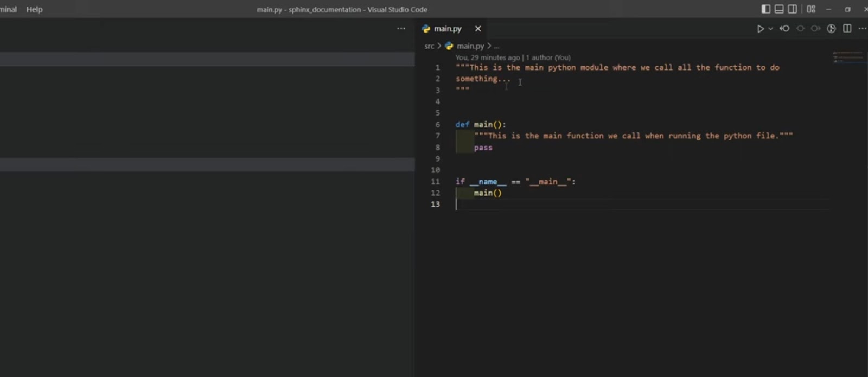Screen dimensions: 868x377
Task: Open the left pane more actions ellipsis
Action: point(401,29)
